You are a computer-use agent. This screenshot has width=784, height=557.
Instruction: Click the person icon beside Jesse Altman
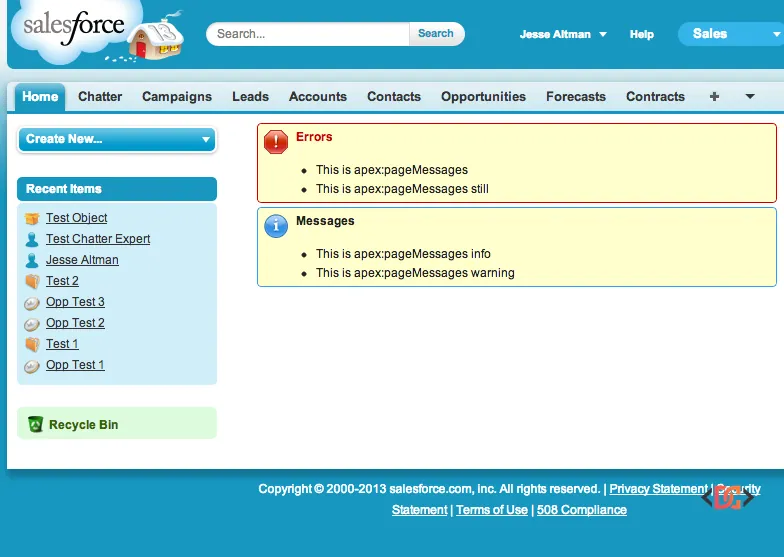pyautogui.click(x=32, y=260)
